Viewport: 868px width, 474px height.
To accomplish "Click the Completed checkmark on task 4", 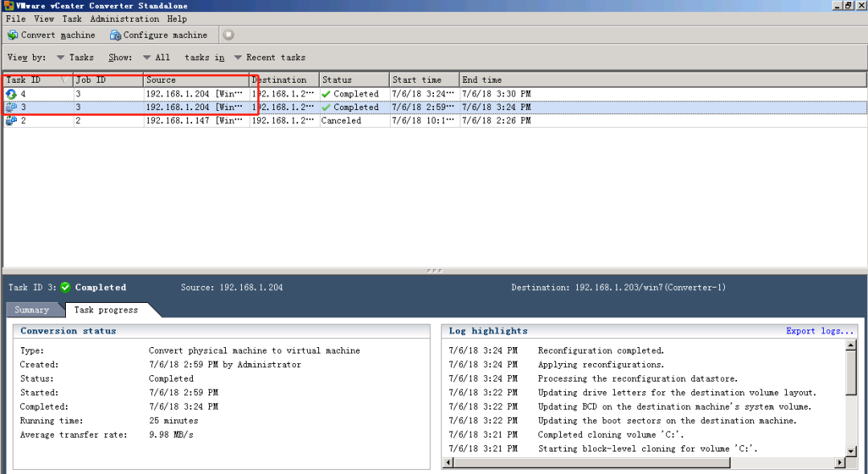I will (326, 94).
